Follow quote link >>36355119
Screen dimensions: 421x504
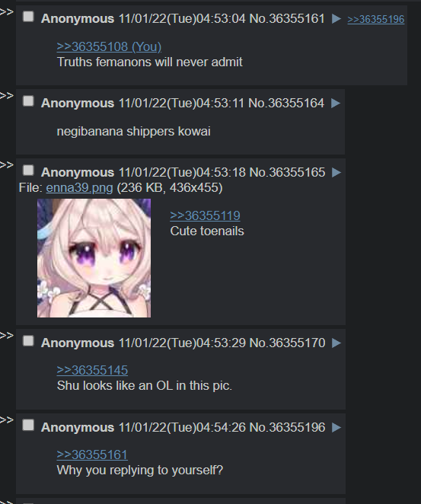point(205,215)
